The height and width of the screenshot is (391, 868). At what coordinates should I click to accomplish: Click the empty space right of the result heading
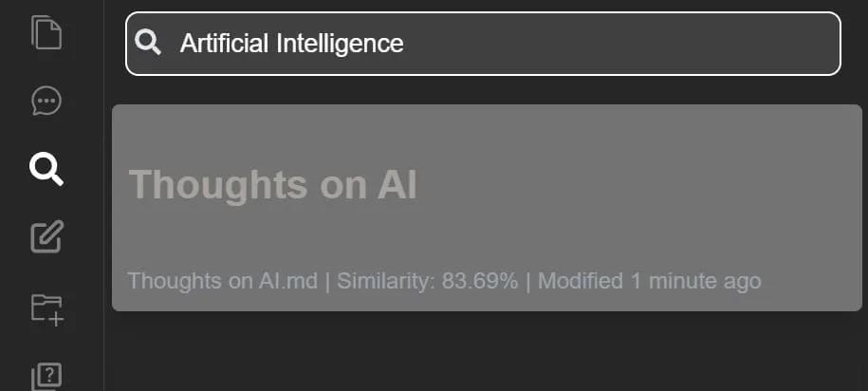(637, 184)
